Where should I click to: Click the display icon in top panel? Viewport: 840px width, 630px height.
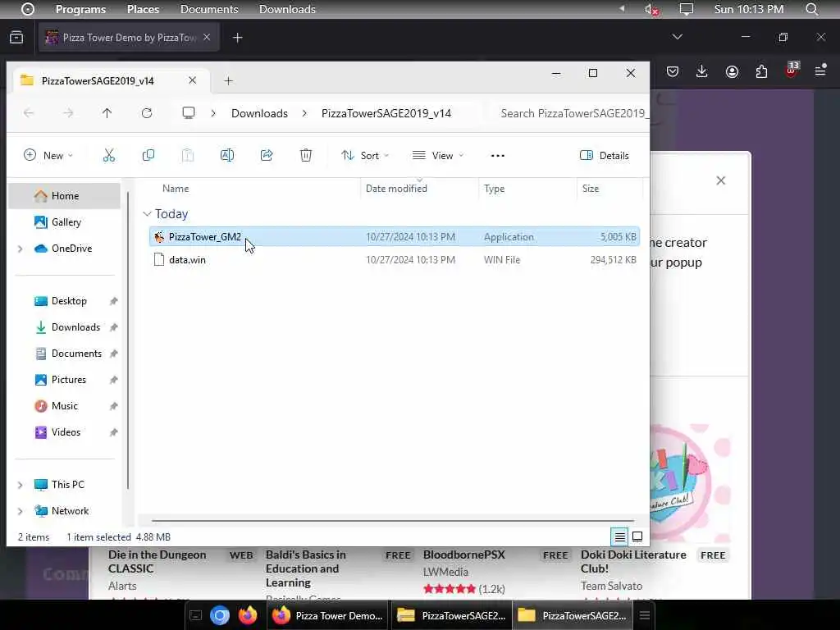click(x=687, y=9)
